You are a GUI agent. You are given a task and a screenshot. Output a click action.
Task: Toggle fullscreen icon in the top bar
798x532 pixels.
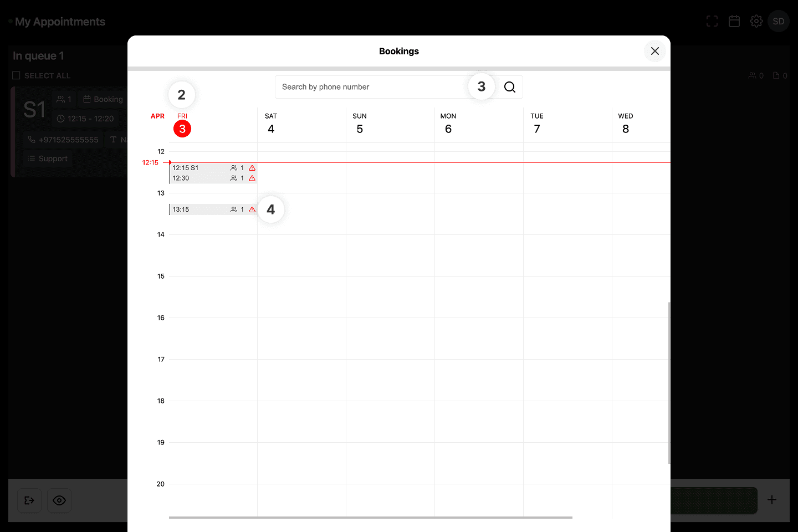712,21
